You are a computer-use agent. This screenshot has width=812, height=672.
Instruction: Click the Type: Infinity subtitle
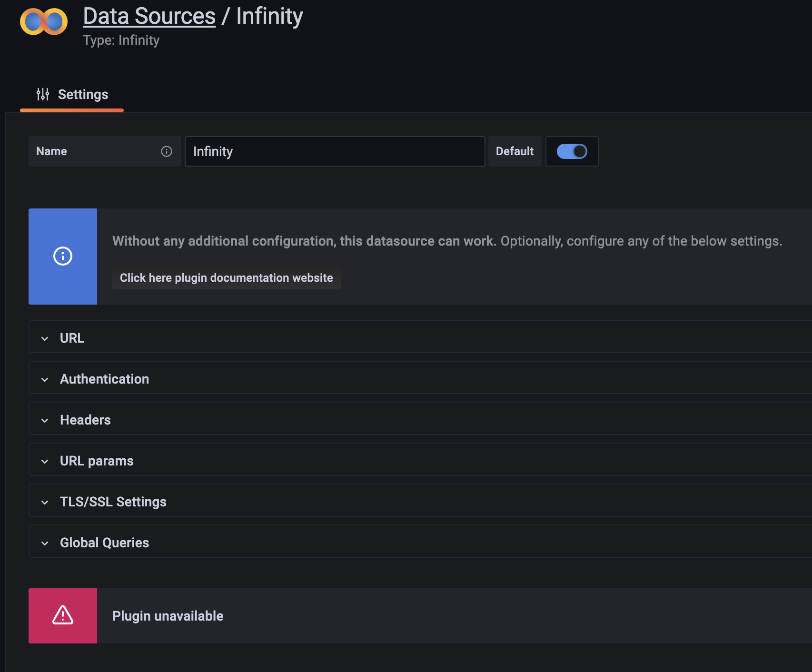[120, 40]
